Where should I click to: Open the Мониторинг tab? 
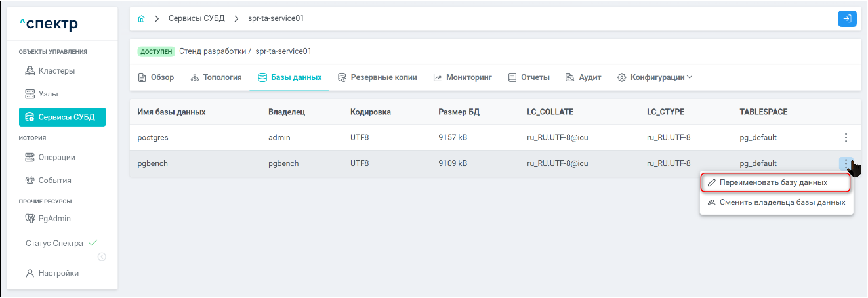pyautogui.click(x=463, y=77)
